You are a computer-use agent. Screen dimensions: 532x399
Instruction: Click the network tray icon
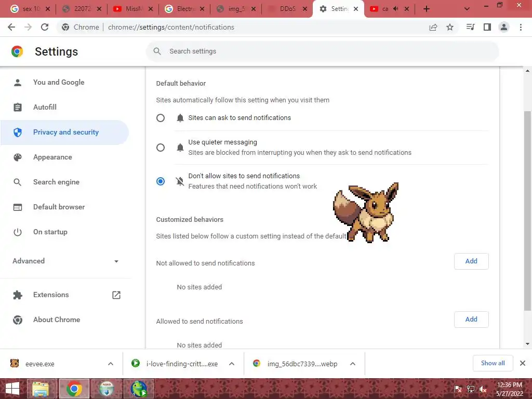click(471, 389)
